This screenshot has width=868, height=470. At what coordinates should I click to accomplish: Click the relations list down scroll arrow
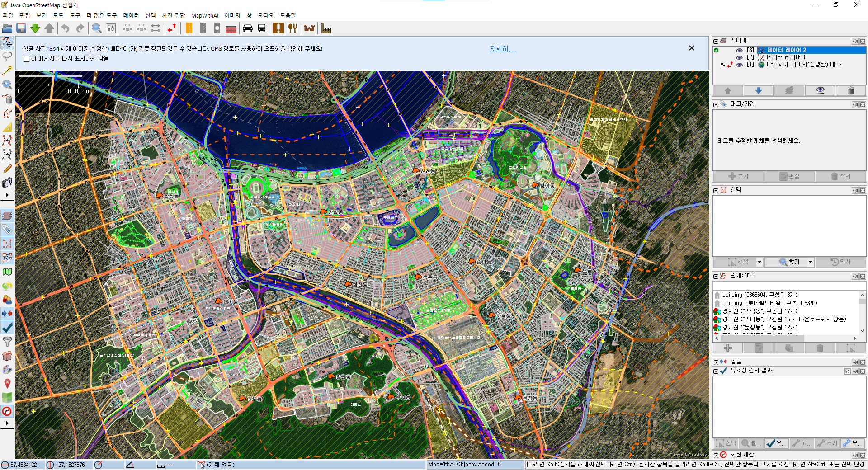tap(862, 331)
